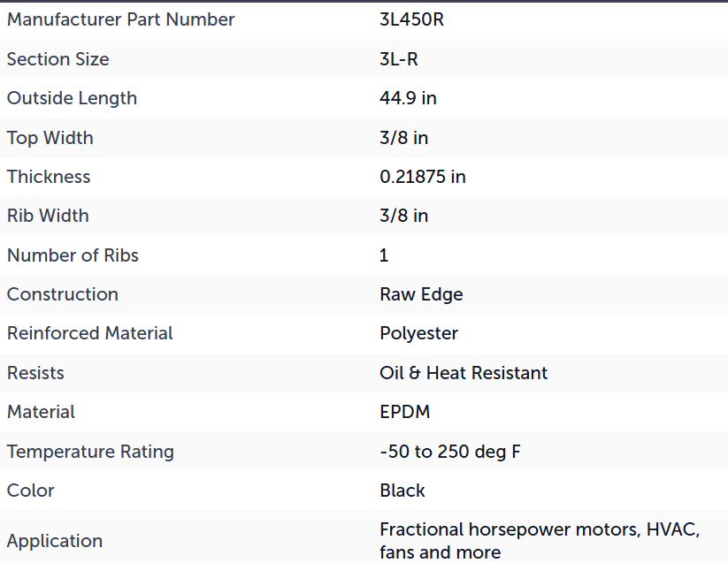Select the 44.9 in value
This screenshot has height=563, width=728.
click(408, 98)
